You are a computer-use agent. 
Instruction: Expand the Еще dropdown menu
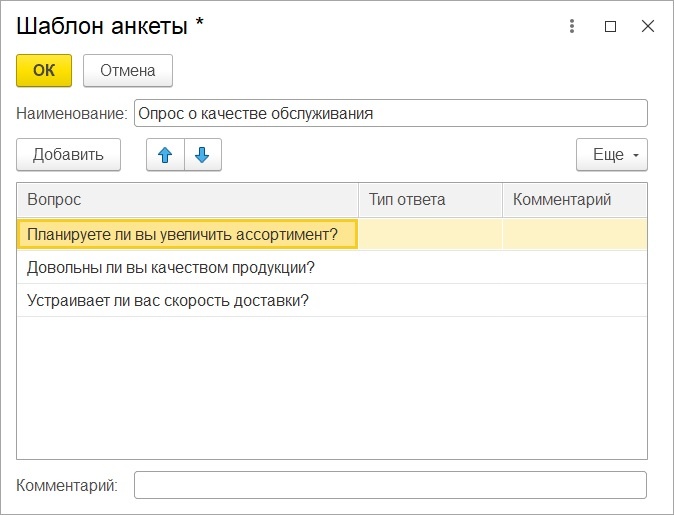[x=611, y=155]
